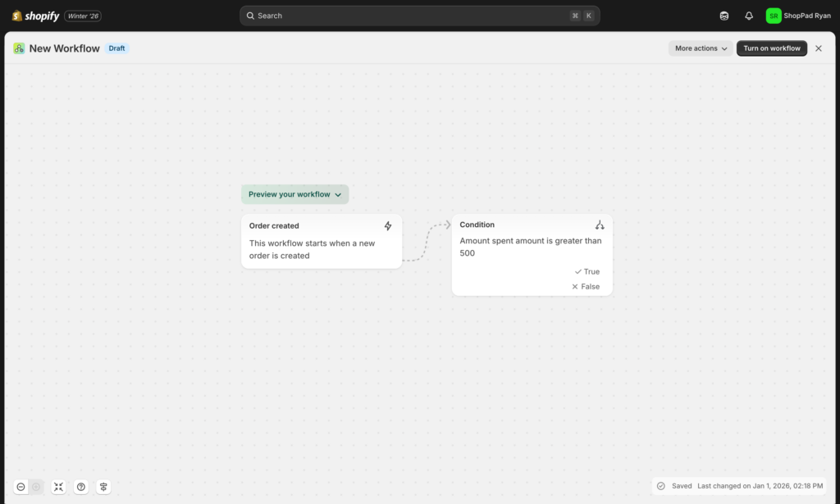840x504 pixels.
Task: Click Turn on workflow
Action: (771, 48)
